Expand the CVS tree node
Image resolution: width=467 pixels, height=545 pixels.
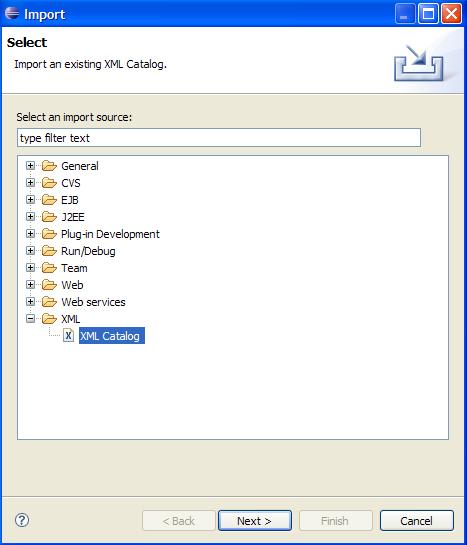tap(31, 182)
